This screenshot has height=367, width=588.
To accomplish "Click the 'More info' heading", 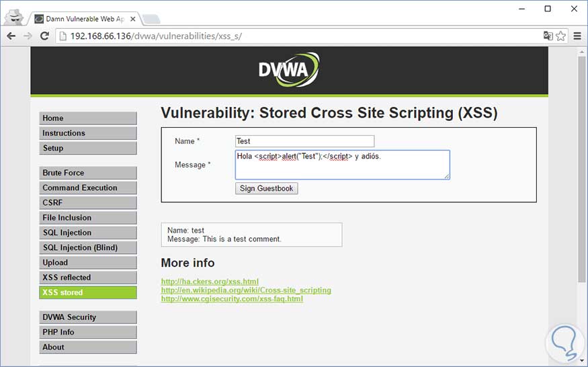I will click(x=187, y=263).
